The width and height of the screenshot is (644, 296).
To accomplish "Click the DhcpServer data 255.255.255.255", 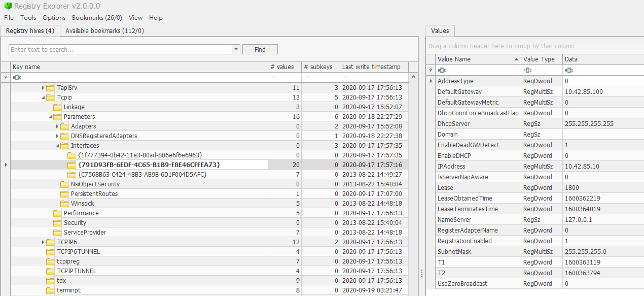I will pos(589,124).
